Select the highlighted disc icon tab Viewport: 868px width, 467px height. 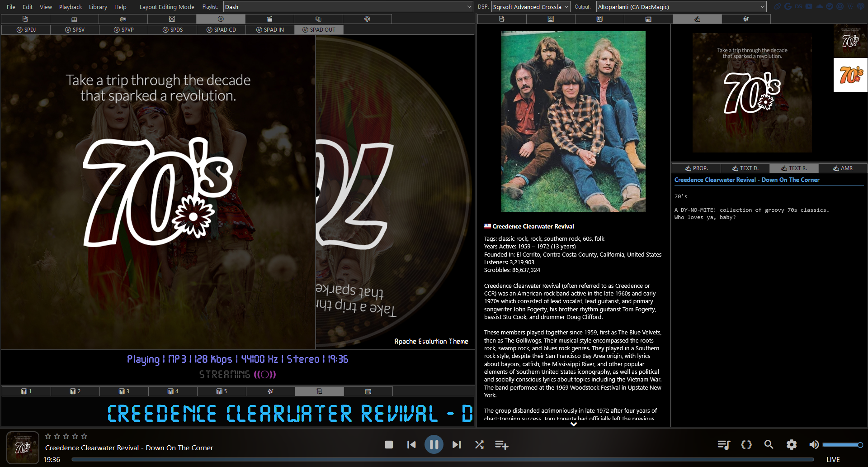(x=221, y=19)
